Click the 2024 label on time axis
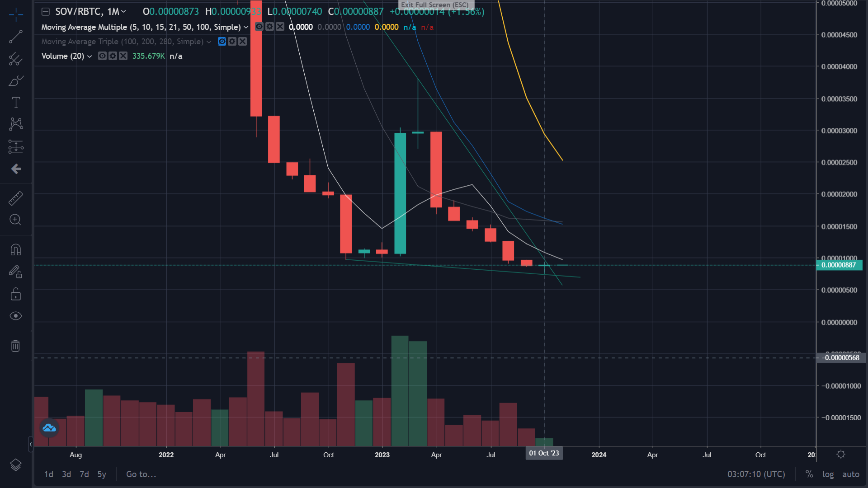The width and height of the screenshot is (868, 488). [599, 455]
